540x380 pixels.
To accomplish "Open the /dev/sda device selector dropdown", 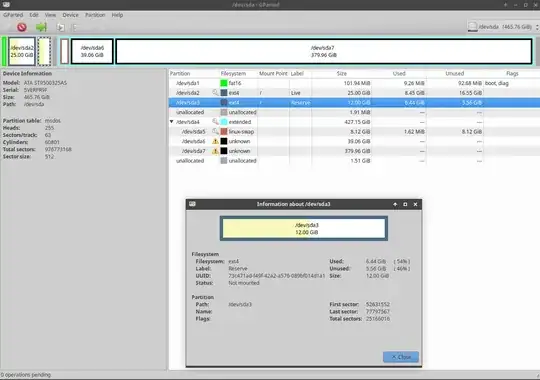I will tap(503, 27).
